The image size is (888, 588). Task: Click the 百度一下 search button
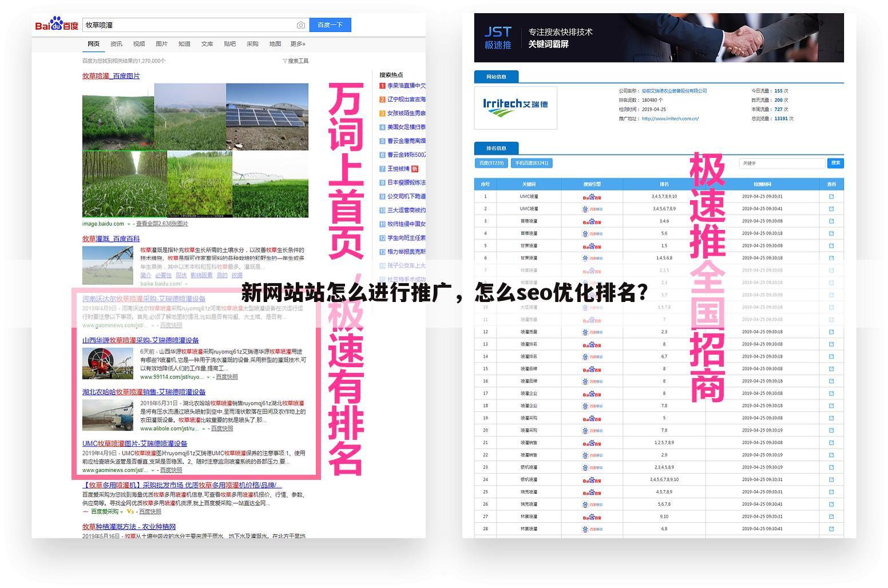point(330,25)
